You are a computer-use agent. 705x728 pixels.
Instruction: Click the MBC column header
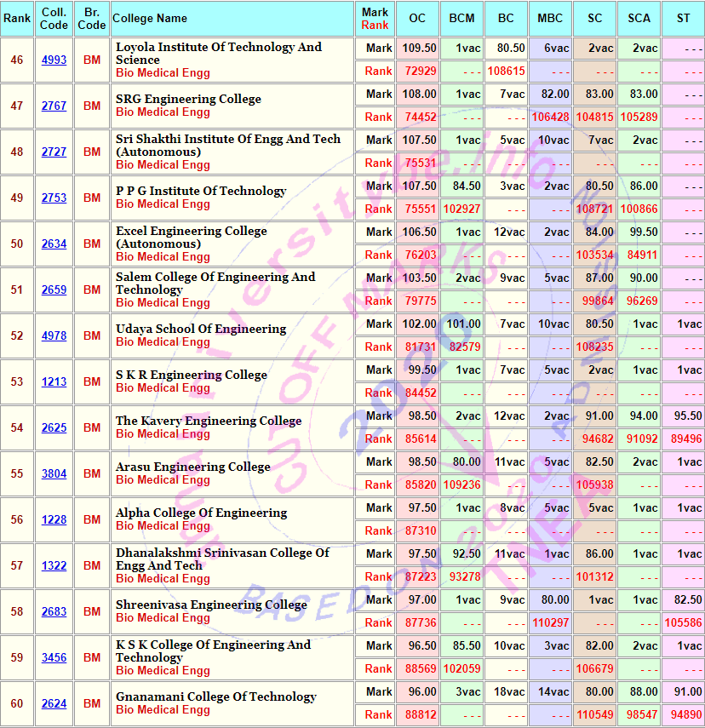pos(550,18)
